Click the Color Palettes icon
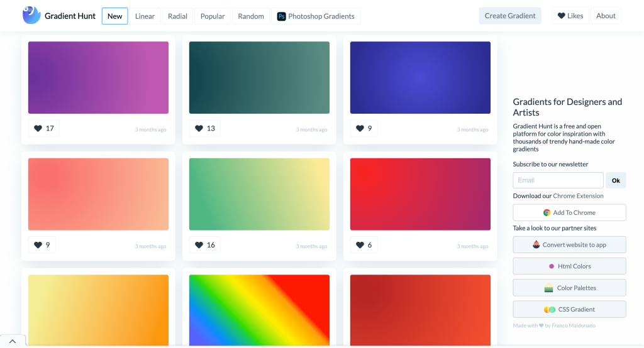This screenshot has width=644, height=348. tap(548, 288)
